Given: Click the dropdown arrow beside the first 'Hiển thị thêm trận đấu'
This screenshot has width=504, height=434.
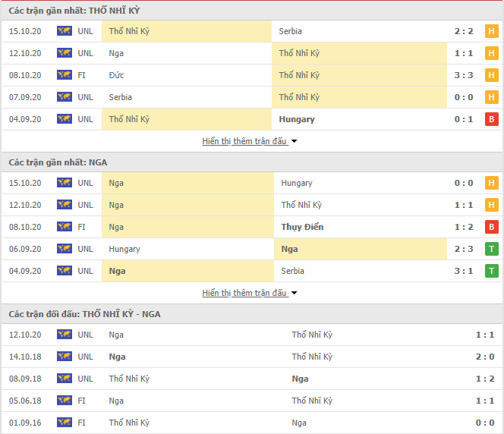Looking at the screenshot, I should [294, 141].
